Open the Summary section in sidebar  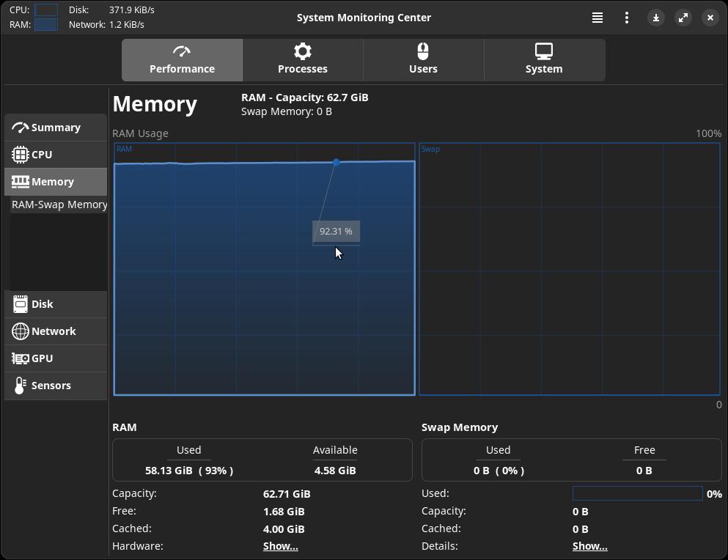(x=56, y=128)
